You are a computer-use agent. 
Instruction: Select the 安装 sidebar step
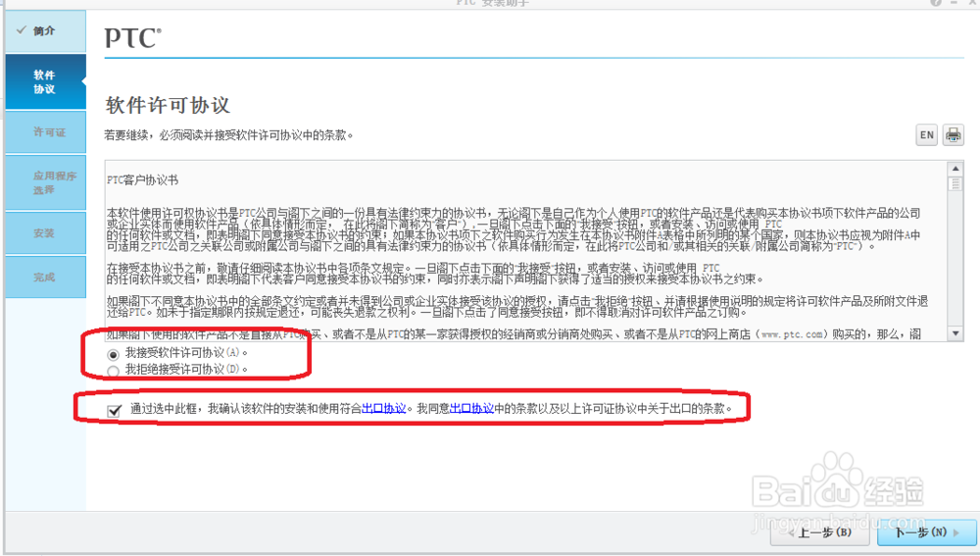point(46,233)
